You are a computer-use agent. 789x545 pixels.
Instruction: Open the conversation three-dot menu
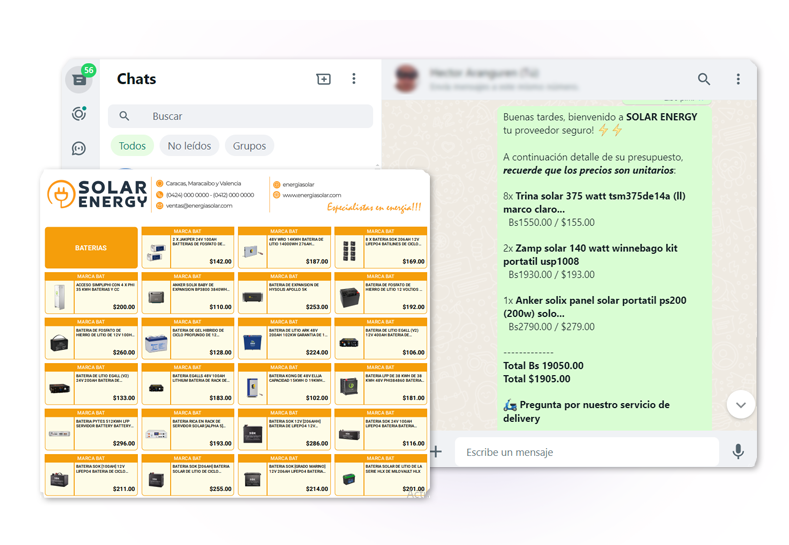click(x=738, y=79)
